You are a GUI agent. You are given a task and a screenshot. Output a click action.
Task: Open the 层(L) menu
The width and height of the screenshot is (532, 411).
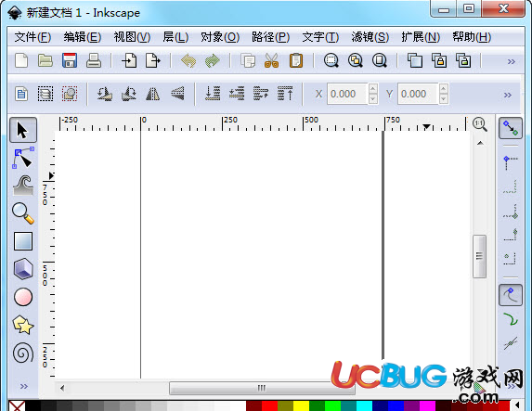pos(175,36)
